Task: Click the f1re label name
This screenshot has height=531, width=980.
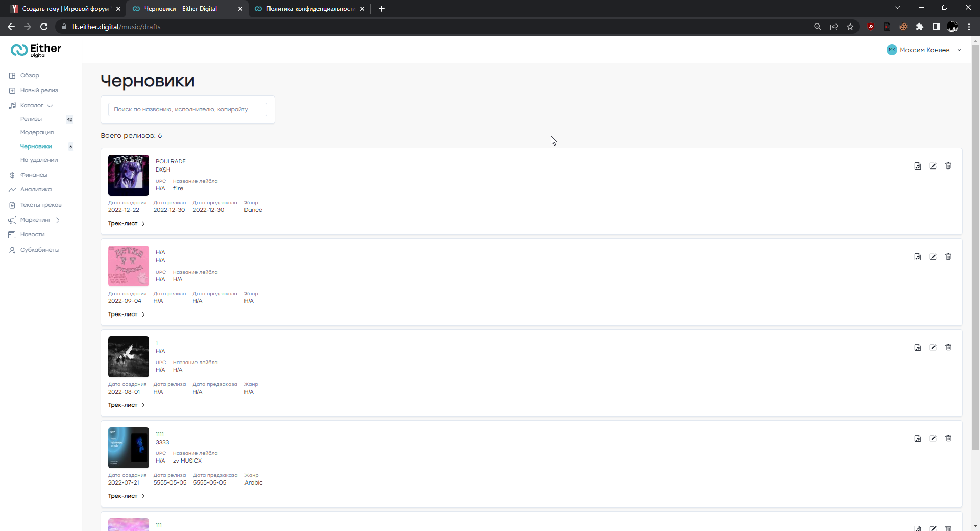Action: [x=178, y=188]
